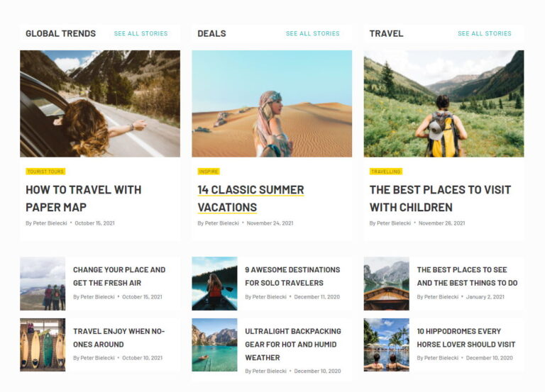Screen dimensions: 545x392
Task: Open 9 Awesome Destinations For Solo Travelers
Action: point(292,276)
